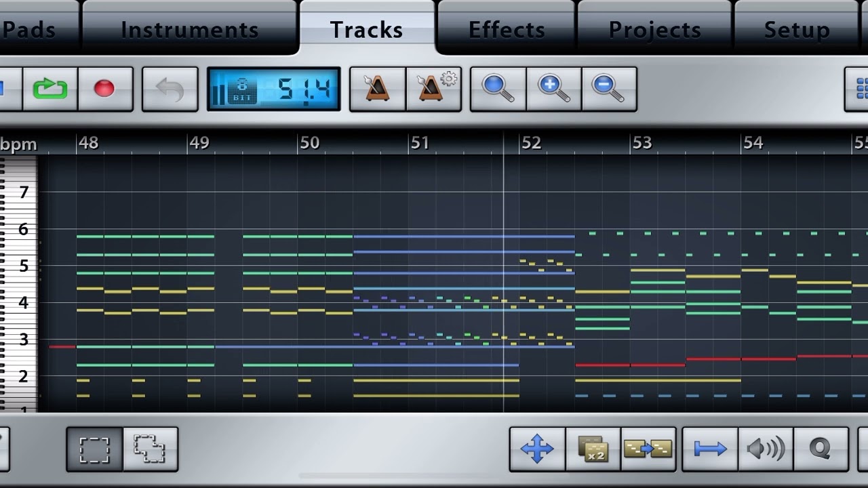Toggle the metronome on or off
This screenshot has width=868, height=488.
click(378, 89)
